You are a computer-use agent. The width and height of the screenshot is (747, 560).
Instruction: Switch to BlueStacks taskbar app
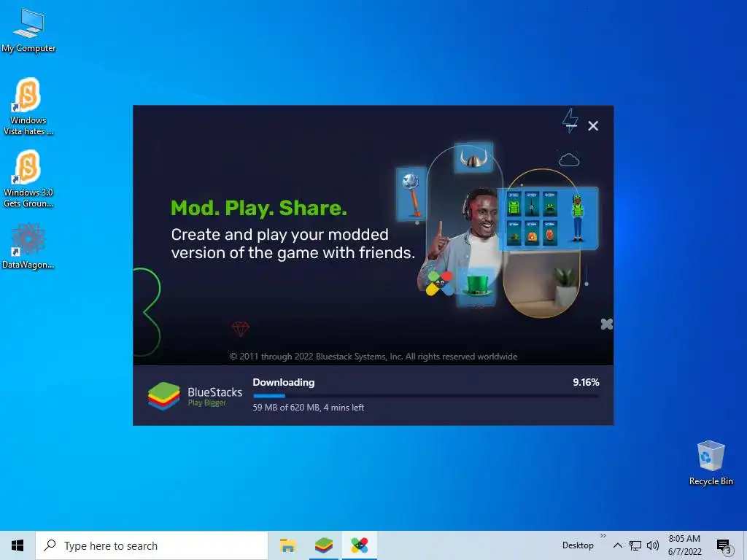point(324,545)
